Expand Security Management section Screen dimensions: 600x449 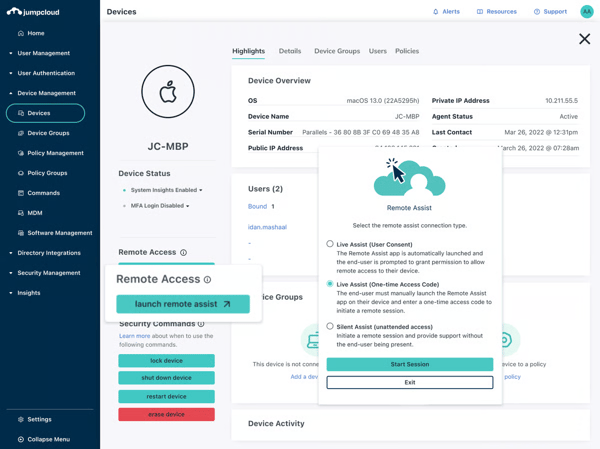point(45,273)
